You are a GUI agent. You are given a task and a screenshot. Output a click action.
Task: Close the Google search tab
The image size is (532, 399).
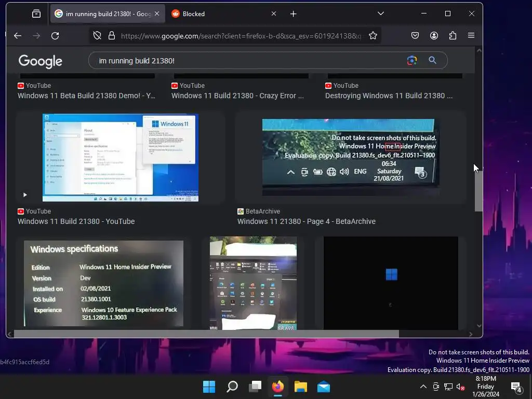click(x=157, y=14)
